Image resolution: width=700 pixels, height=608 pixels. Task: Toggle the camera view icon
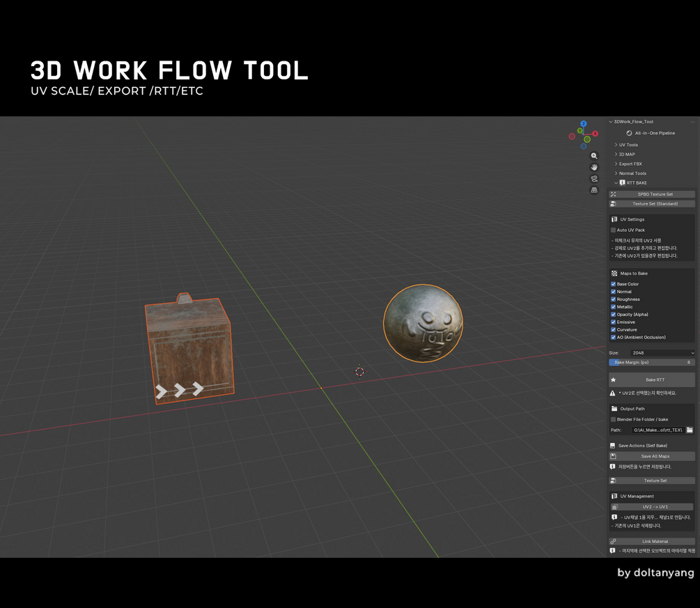tap(594, 178)
